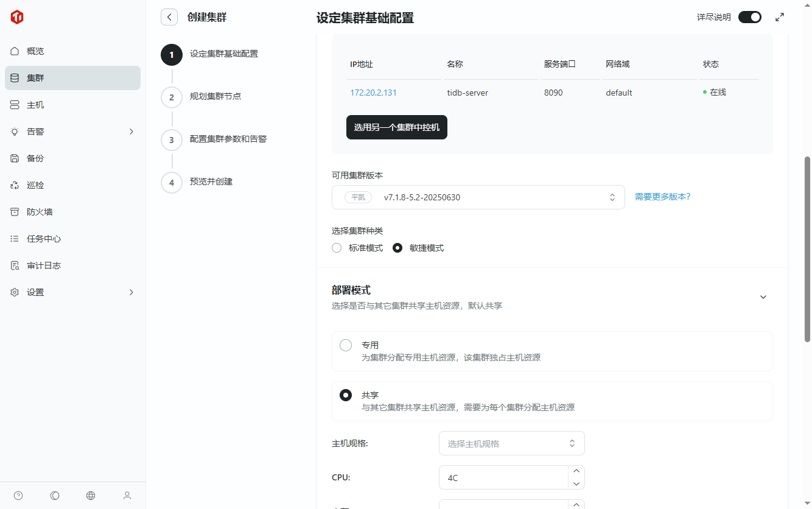Open the 172.20.2.131 IP address link
The image size is (812, 509).
point(373,93)
